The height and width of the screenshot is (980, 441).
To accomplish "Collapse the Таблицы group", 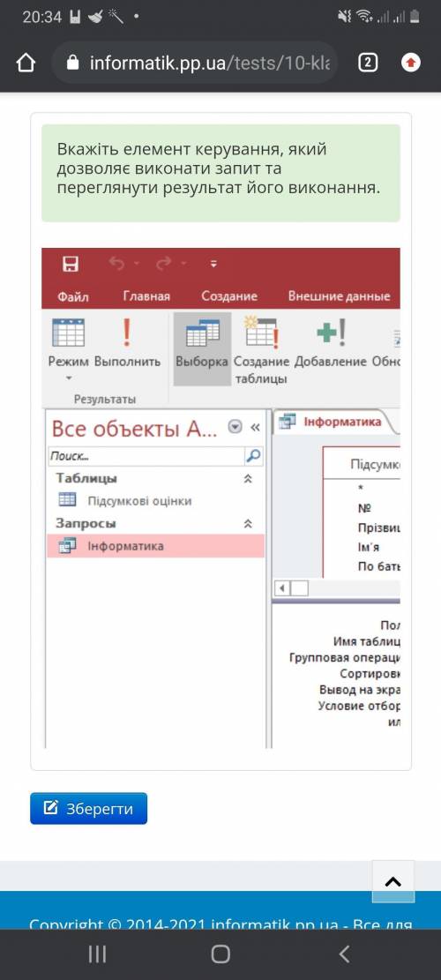I will point(248,479).
